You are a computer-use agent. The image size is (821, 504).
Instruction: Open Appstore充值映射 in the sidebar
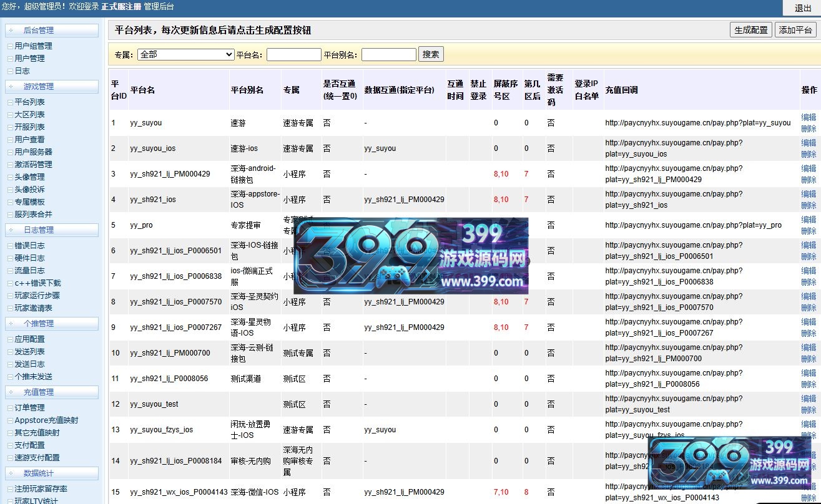(47, 420)
